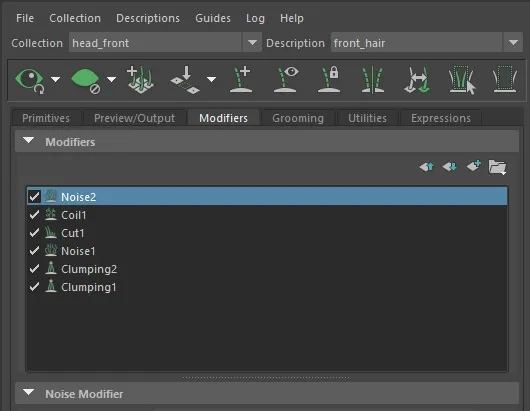Click the Noise2 modifier type icon
The height and width of the screenshot is (411, 530).
tap(51, 196)
